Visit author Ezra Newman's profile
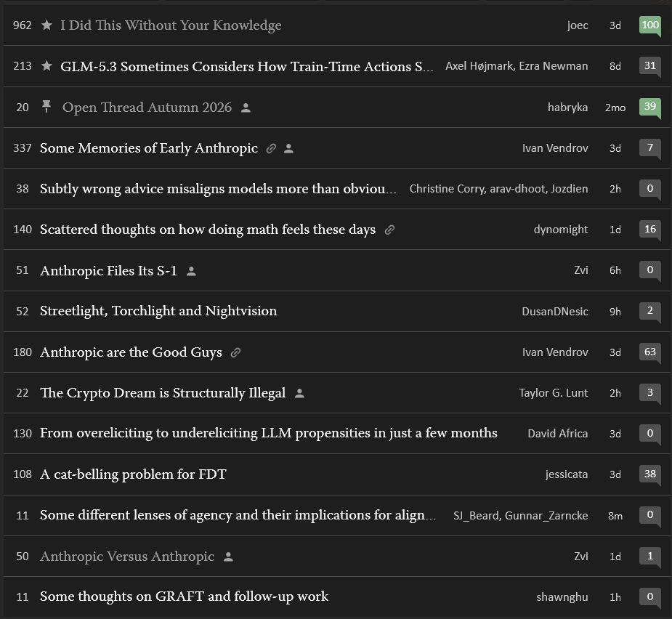Image resolution: width=672 pixels, height=619 pixels. 554,66
